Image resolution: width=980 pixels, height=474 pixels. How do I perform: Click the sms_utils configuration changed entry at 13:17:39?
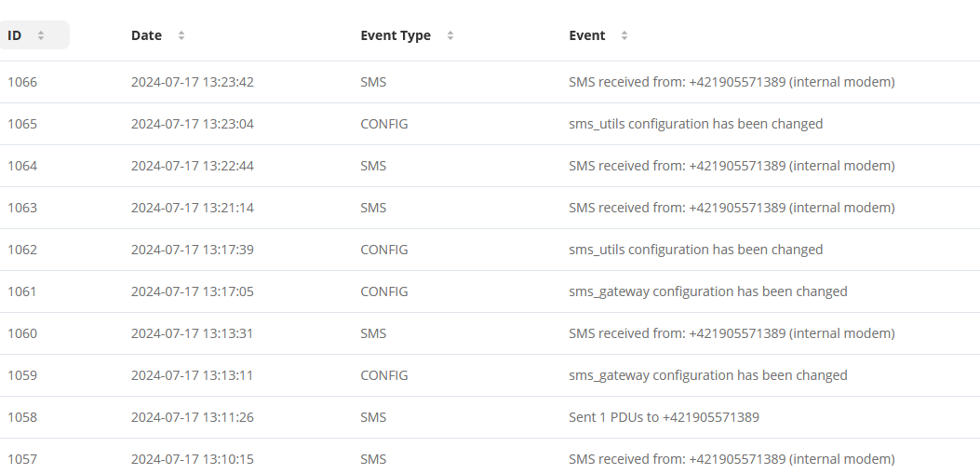695,250
